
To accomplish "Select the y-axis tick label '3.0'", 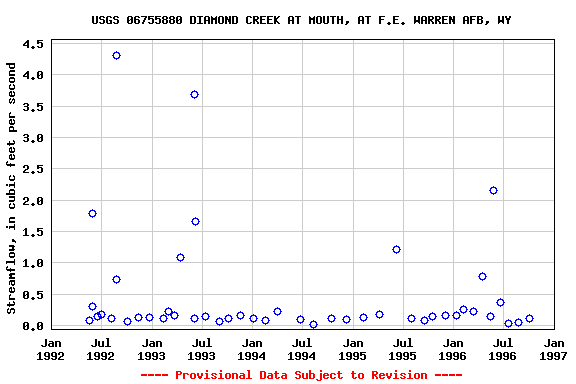I will (x=33, y=138).
